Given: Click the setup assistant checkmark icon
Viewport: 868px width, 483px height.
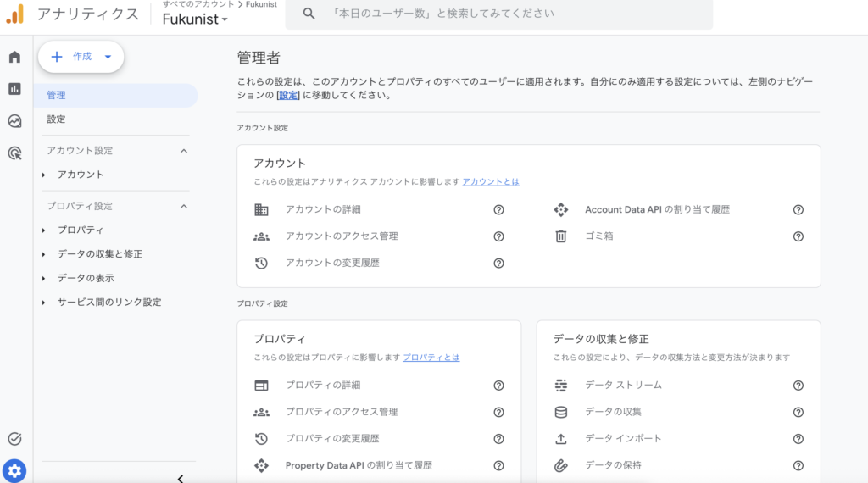Looking at the screenshot, I should pos(15,439).
